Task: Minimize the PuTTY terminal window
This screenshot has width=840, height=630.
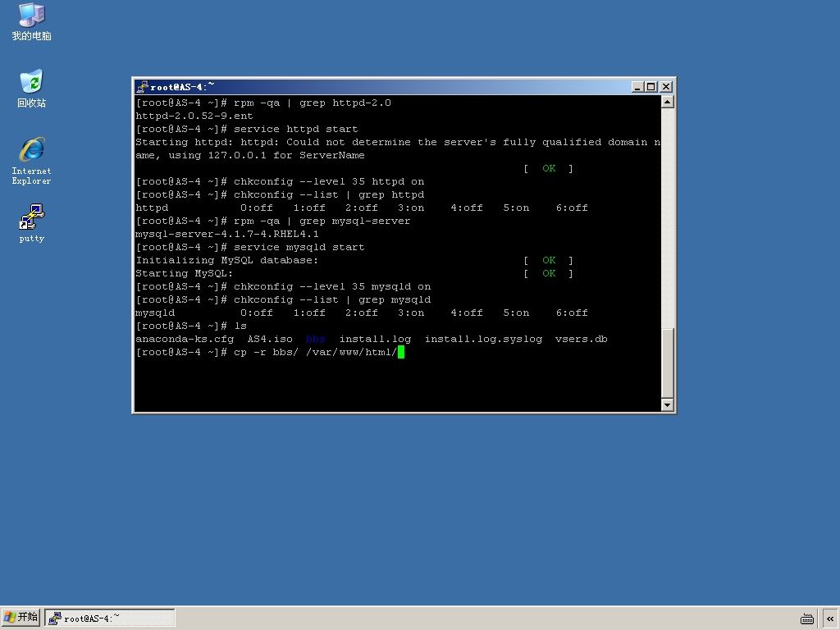Action: (637, 87)
